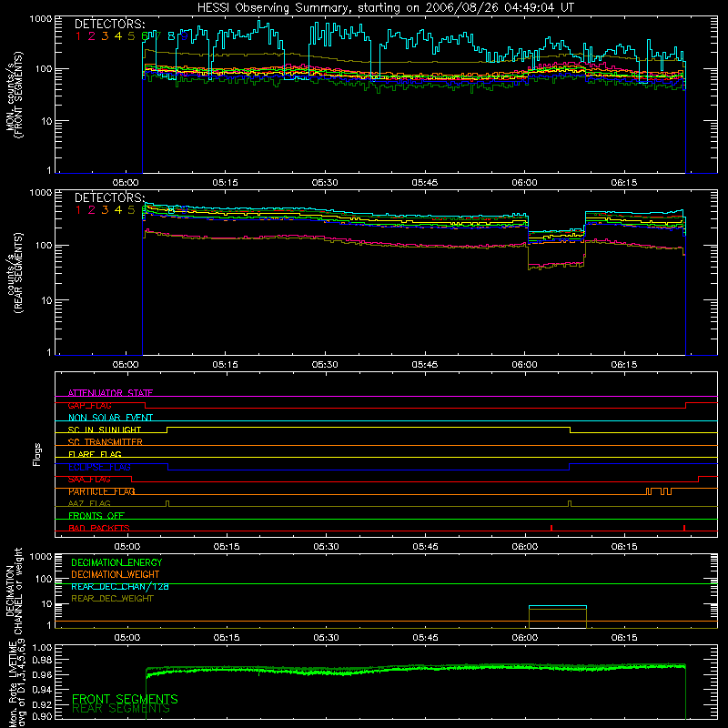Image resolution: width=728 pixels, height=728 pixels.
Task: Select the FLARE_FLAG label
Action: click(95, 454)
